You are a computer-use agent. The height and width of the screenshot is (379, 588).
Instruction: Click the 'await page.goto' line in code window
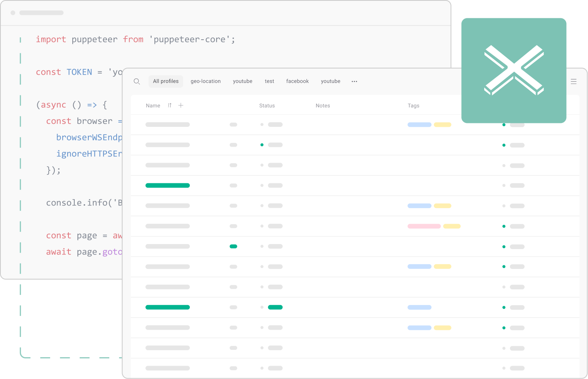click(x=84, y=252)
